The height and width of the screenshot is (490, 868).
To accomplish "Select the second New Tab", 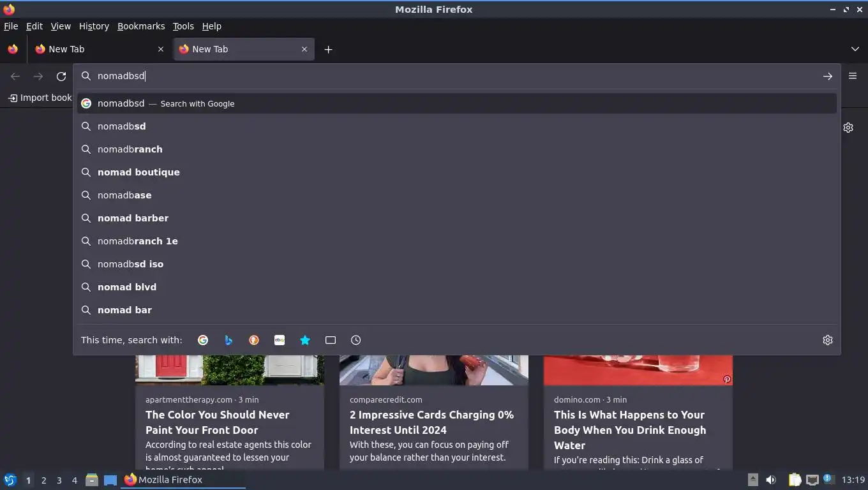I will click(244, 49).
